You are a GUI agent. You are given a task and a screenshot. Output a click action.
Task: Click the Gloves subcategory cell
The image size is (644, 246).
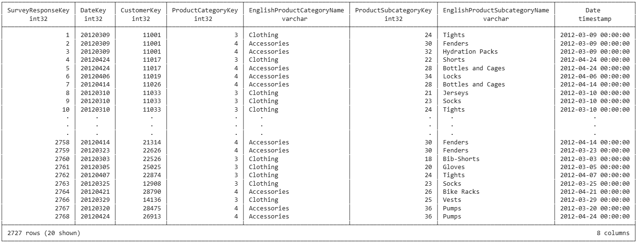pos(454,167)
